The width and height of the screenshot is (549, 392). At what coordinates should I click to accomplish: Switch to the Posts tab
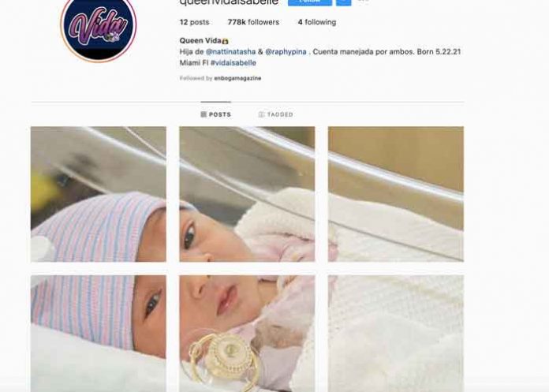[215, 114]
